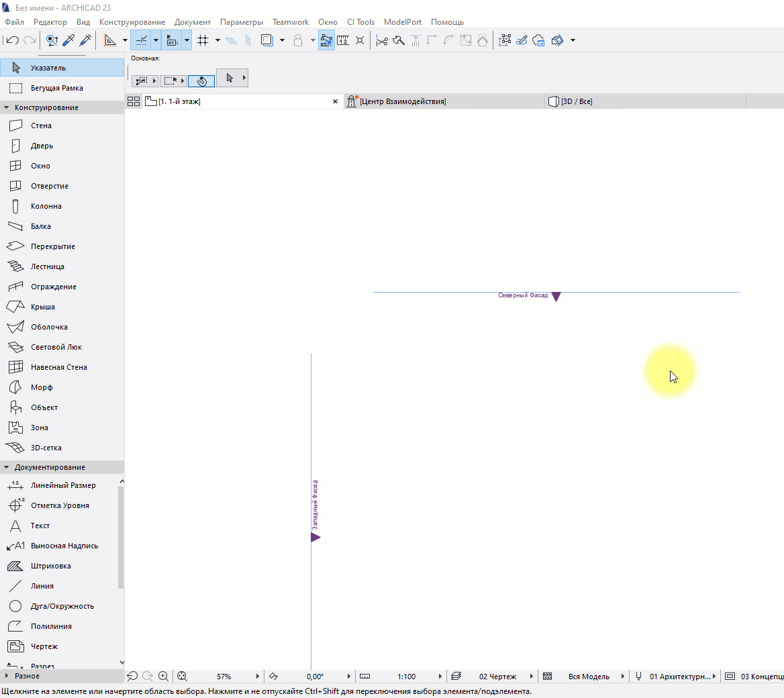Open the Документ menu
This screenshot has width=784, height=698.
192,22
